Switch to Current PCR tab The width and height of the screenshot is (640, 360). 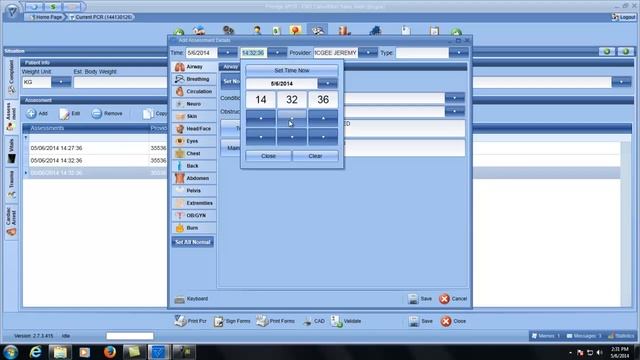click(101, 17)
